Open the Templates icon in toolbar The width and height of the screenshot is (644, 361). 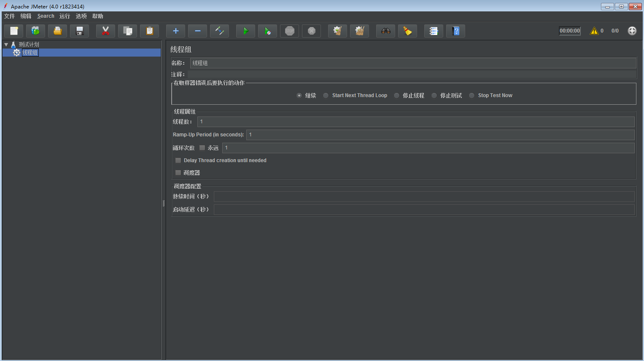pyautogui.click(x=36, y=31)
